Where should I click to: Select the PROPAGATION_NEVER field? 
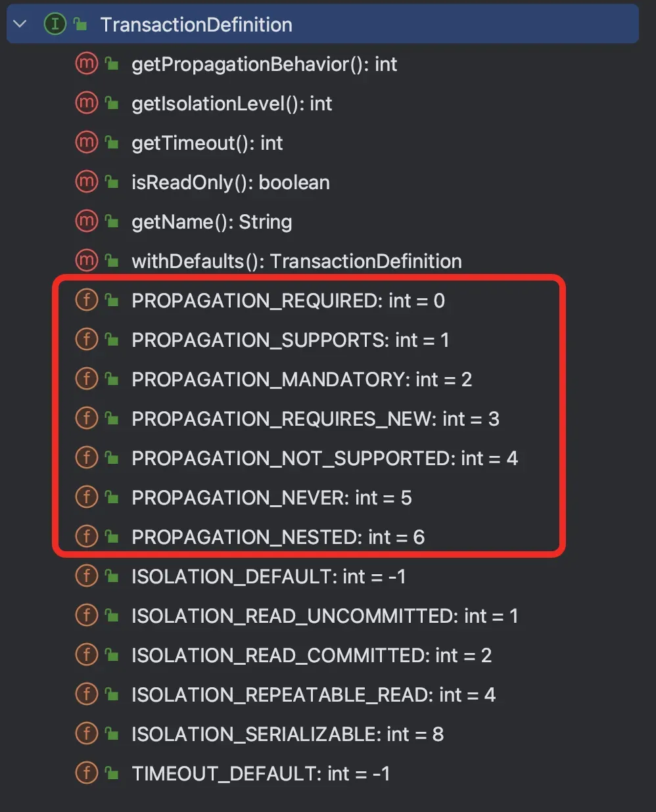271,497
